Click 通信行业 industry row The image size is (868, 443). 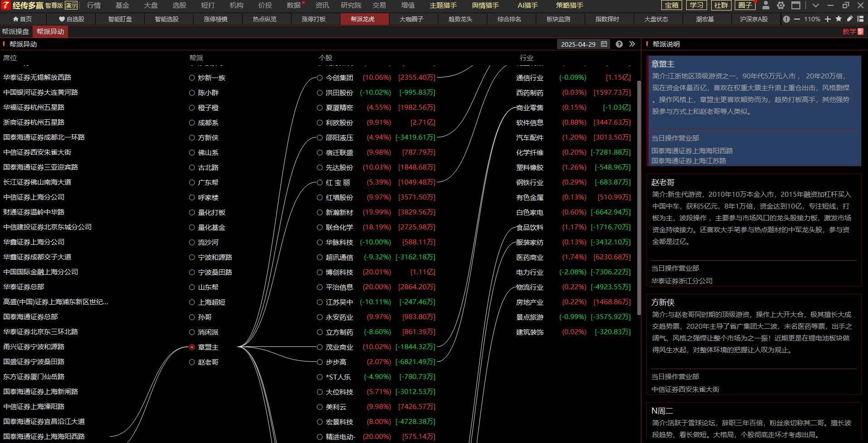click(573, 78)
